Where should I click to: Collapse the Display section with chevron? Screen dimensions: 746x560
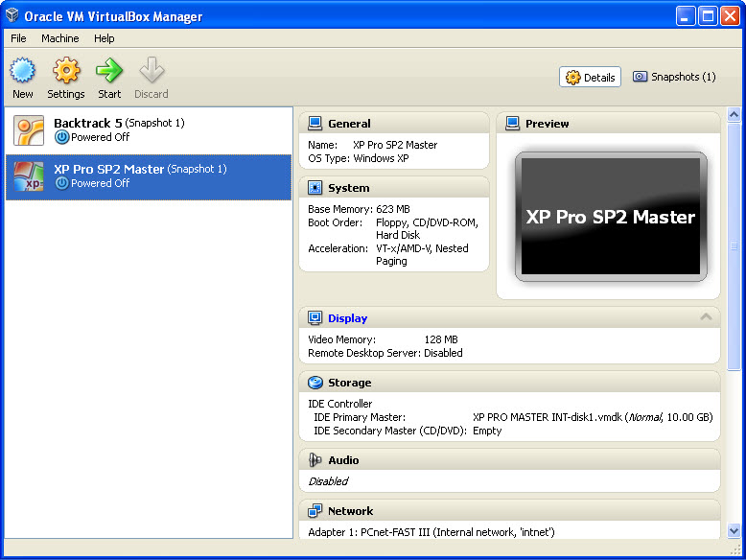click(x=706, y=317)
